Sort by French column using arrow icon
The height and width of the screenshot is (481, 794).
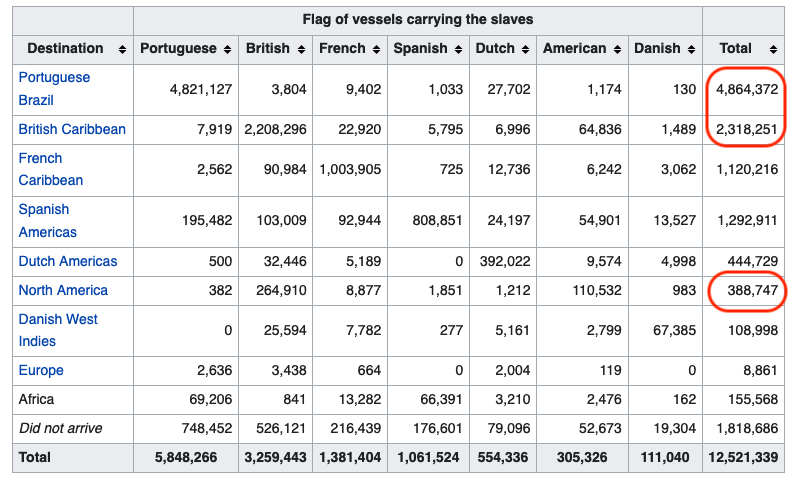pos(376,49)
